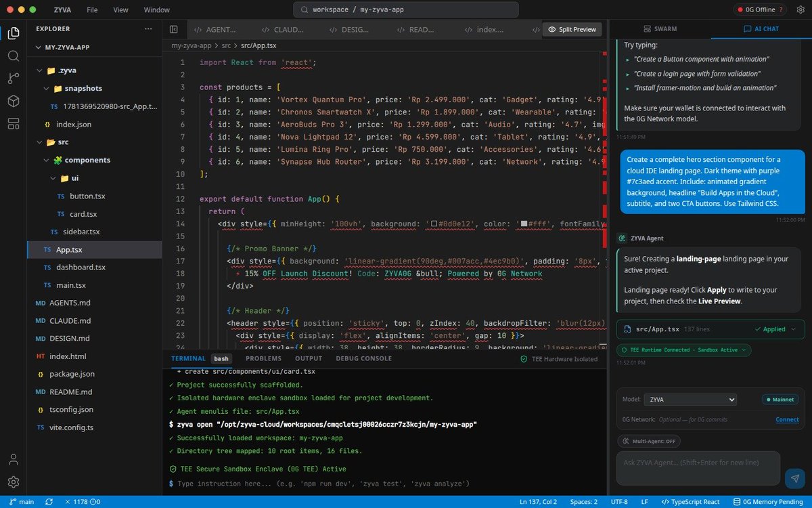The image size is (812, 508).
Task: Click the #0d0e12 color swatch in code
Action: pyautogui.click(x=433, y=224)
